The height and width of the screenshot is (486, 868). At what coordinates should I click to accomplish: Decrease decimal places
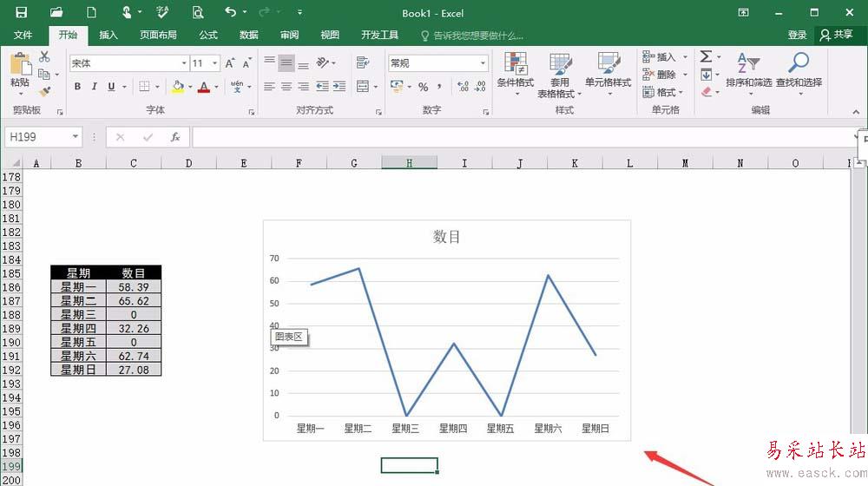(x=480, y=86)
